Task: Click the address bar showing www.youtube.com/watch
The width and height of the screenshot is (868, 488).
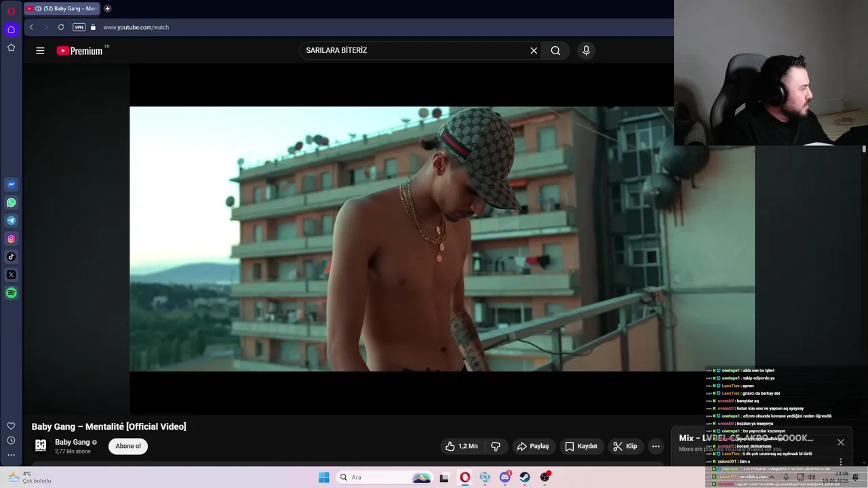Action: (x=136, y=27)
